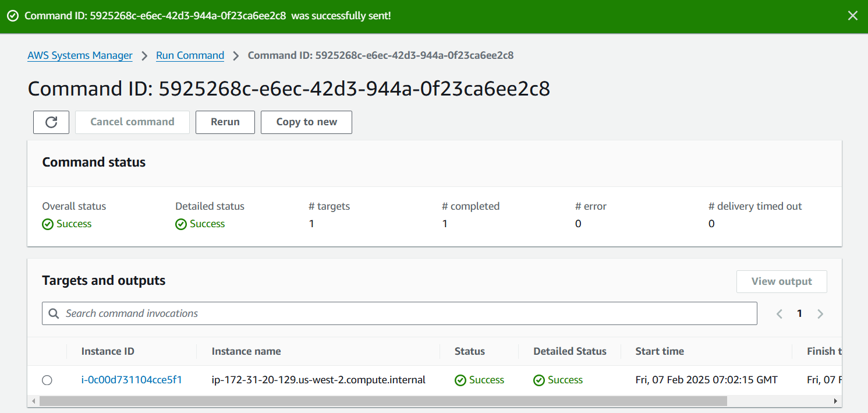
Task: Click the View output button
Action: coord(781,281)
